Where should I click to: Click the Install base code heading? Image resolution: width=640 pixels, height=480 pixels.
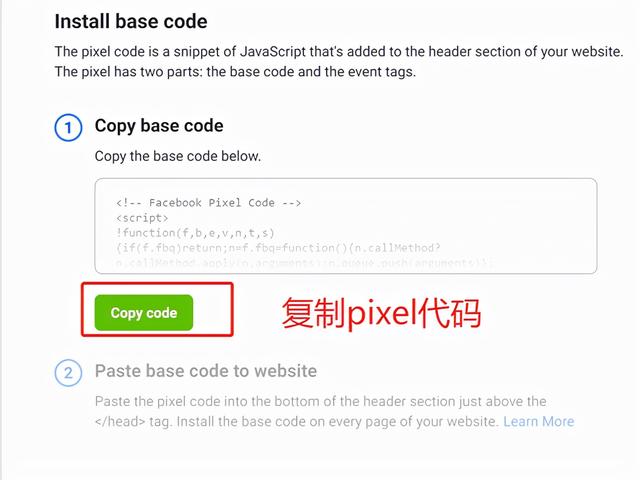pos(131,22)
